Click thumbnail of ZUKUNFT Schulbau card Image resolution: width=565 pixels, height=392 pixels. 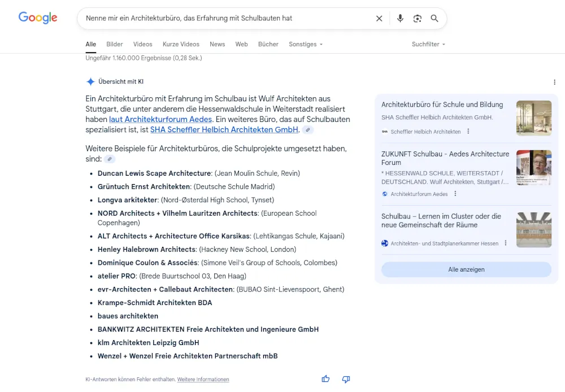(x=534, y=168)
